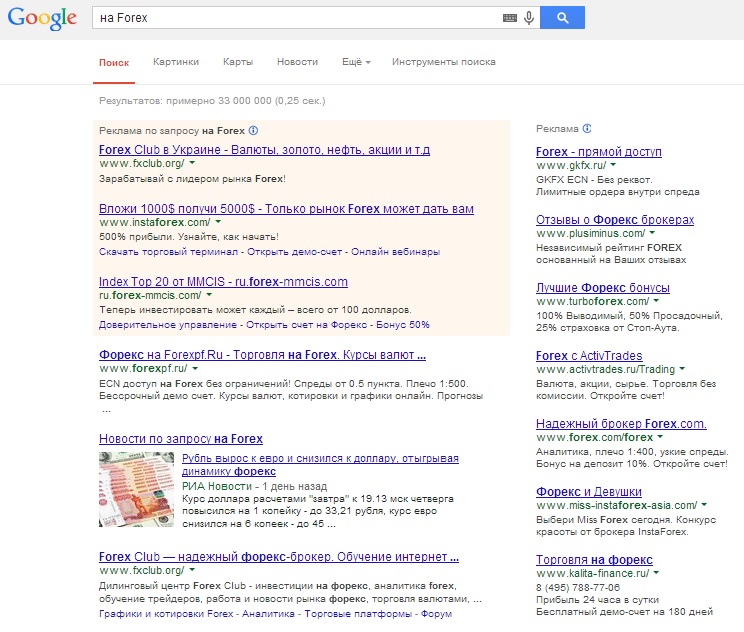The image size is (744, 632).
Task: Click 'Торговые платформы' sitelink
Action: [358, 613]
